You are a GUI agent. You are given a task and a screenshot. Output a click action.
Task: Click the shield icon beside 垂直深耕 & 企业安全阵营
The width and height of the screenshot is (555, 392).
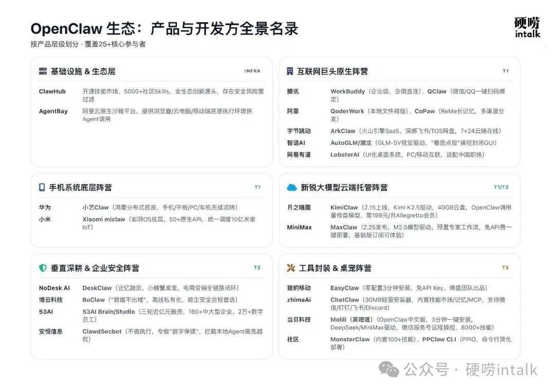43,268
